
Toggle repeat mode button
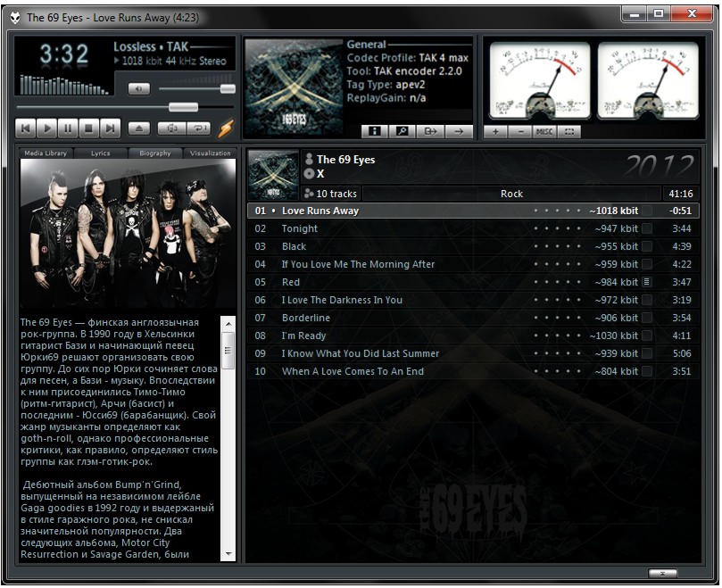[x=199, y=128]
